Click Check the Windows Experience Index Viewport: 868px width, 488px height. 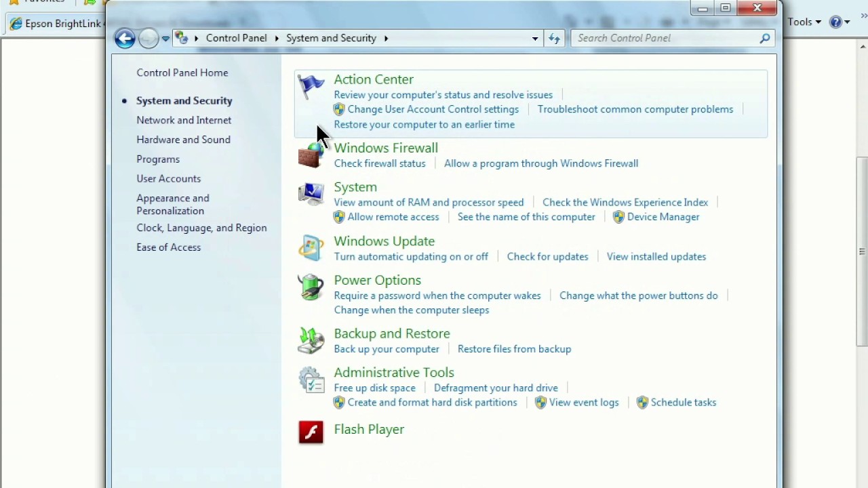[x=625, y=202]
